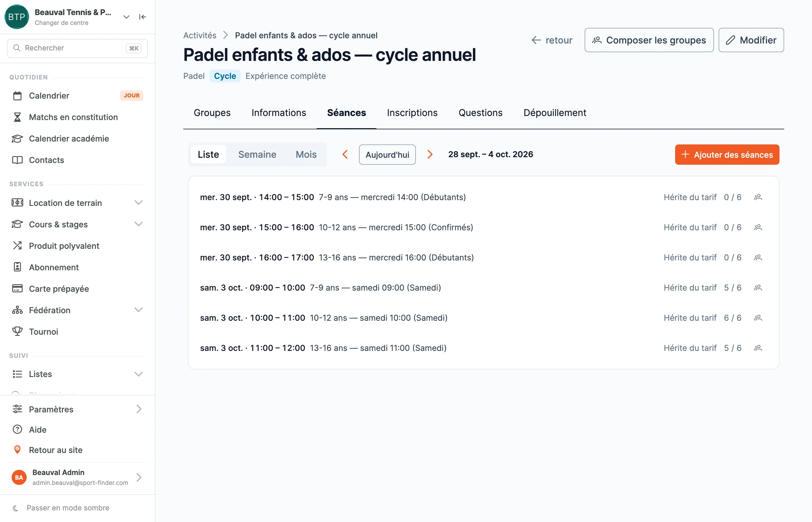Switch sessions view to Mois
This screenshot has height=522, width=812.
(x=306, y=155)
